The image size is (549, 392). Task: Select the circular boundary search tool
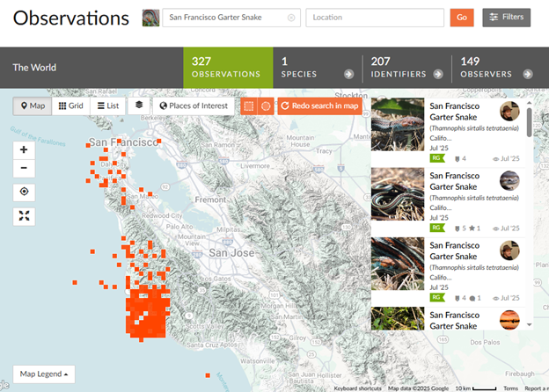(266, 106)
